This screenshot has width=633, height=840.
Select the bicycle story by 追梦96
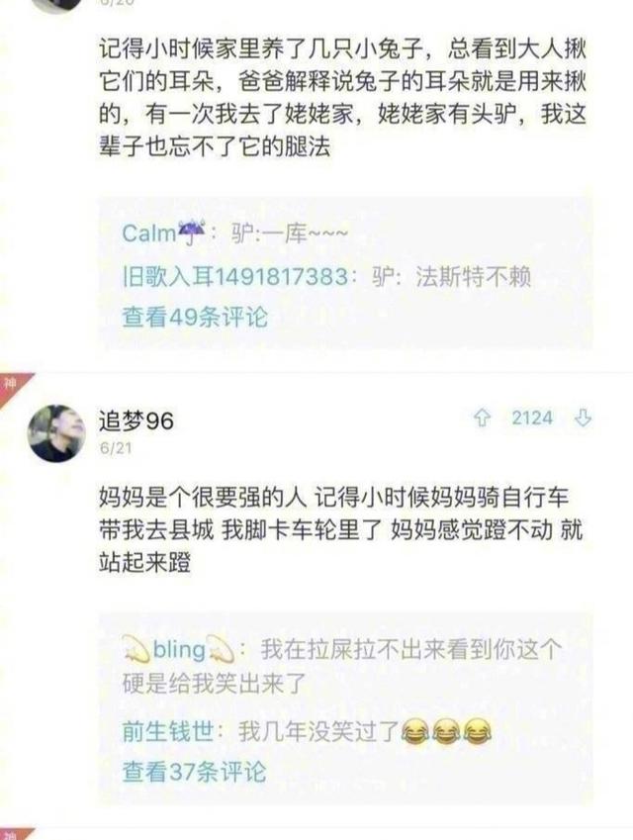tap(340, 529)
